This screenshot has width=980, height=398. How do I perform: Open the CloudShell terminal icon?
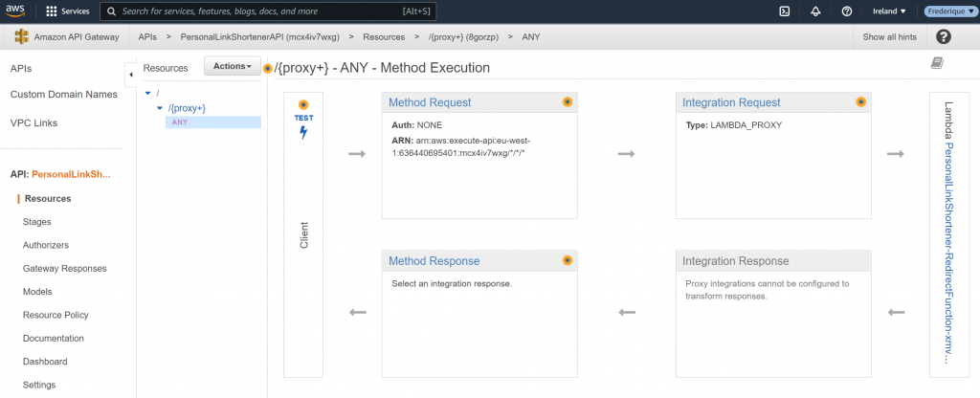pyautogui.click(x=785, y=11)
